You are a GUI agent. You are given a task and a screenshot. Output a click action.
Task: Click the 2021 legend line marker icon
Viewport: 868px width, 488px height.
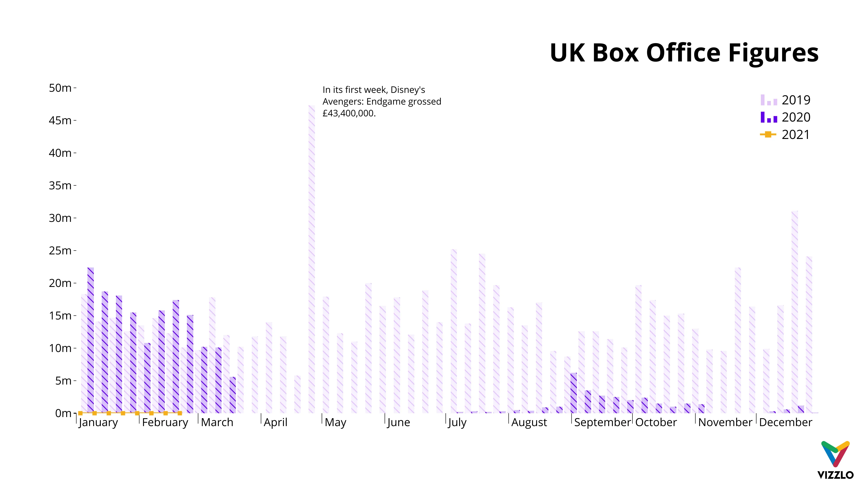[x=768, y=135]
